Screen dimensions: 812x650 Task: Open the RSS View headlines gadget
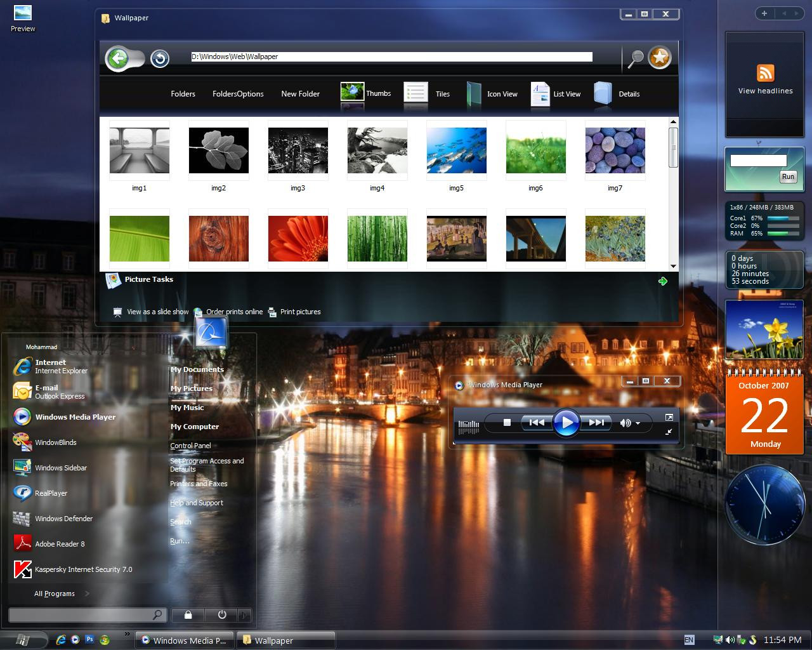pos(765,79)
